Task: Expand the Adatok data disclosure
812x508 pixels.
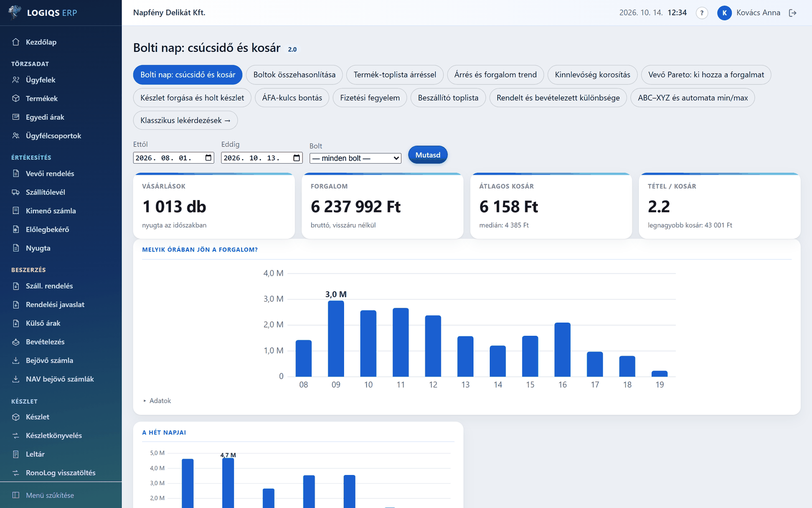Action: coord(157,401)
